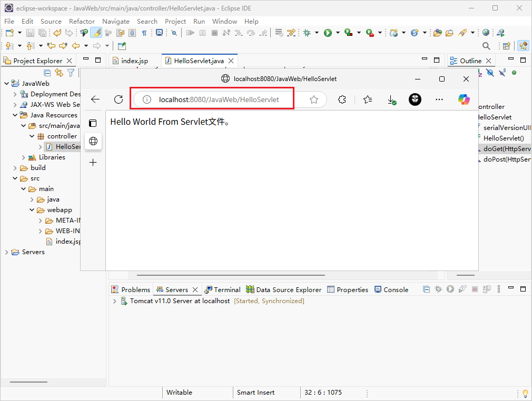The height and width of the screenshot is (401, 532).
Task: Open Back history dropdown arrow
Action: (86, 46)
